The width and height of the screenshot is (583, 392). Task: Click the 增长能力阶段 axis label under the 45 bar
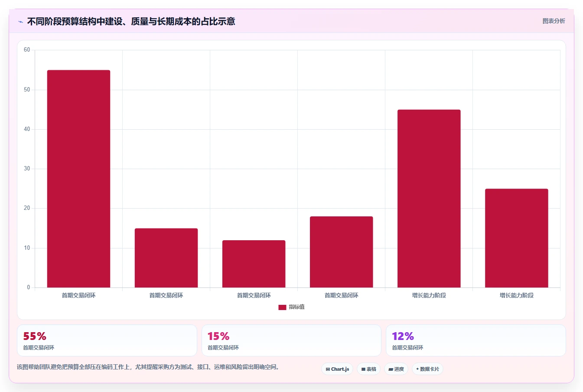point(429,295)
